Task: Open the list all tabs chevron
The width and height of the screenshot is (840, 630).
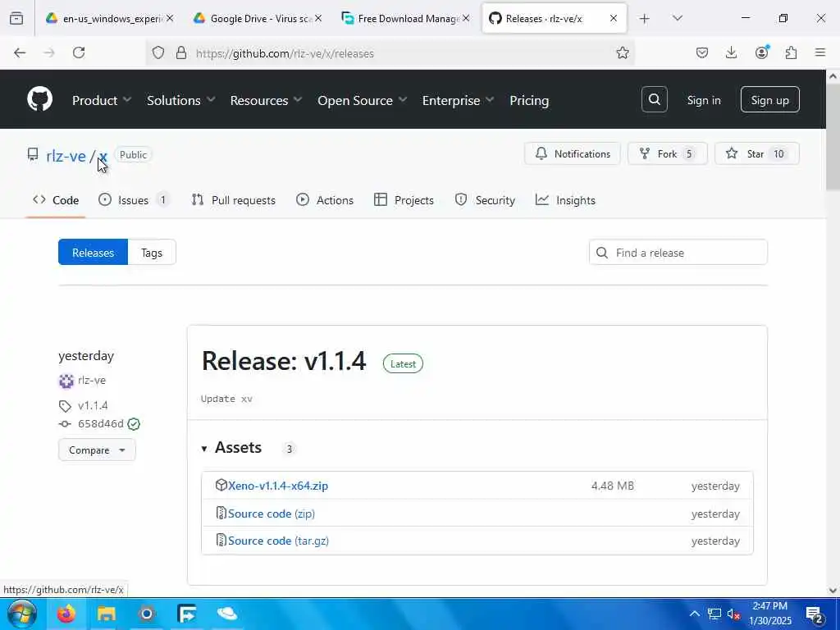Action: [677, 18]
